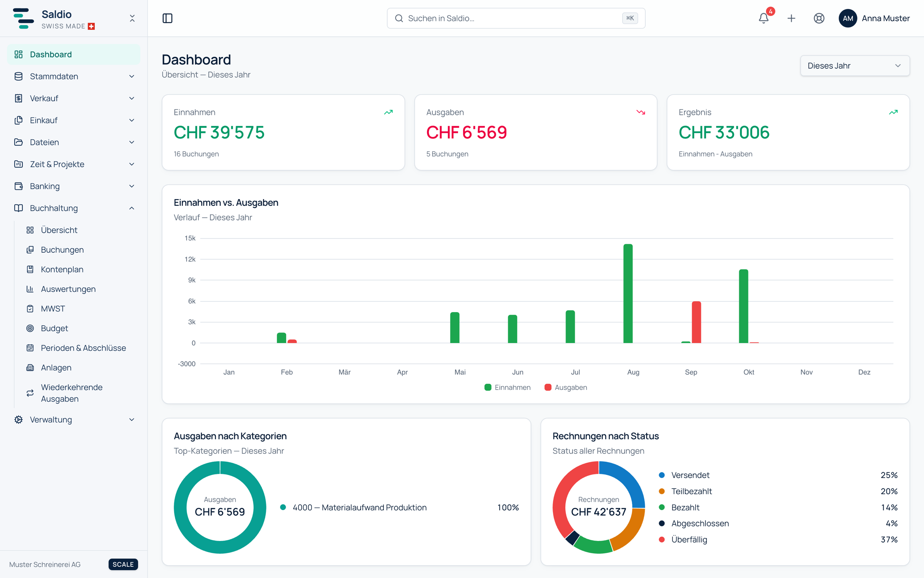Click the Teilbezahlt legend entry
This screenshot has width=924, height=578.
[778, 491]
